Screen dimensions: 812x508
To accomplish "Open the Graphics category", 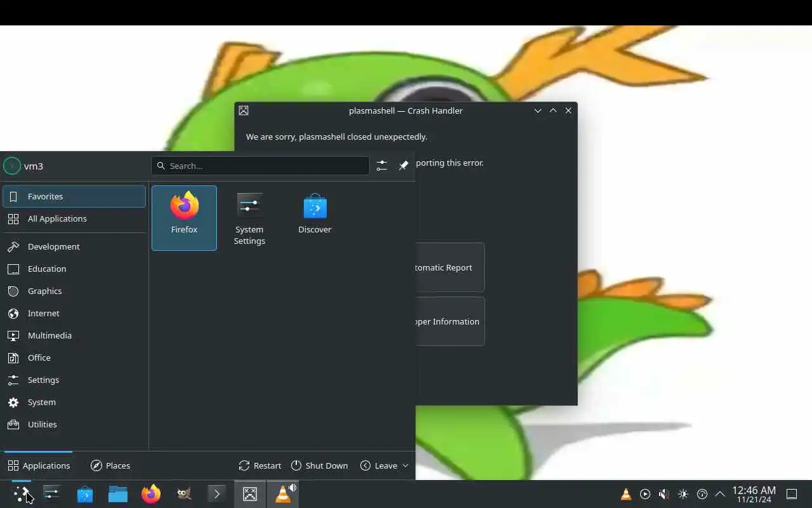I will pyautogui.click(x=74, y=291).
